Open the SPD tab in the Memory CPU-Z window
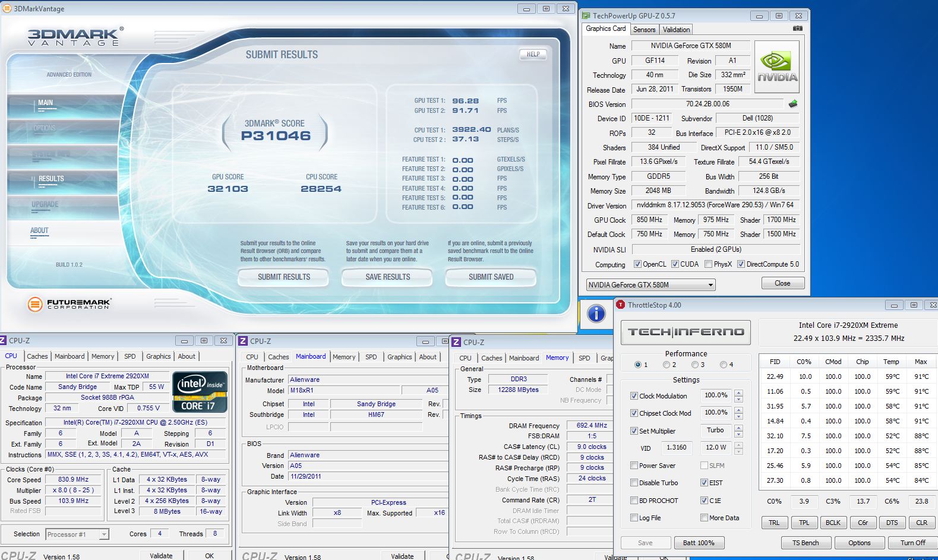Screen dimensions: 938x560 tap(585, 358)
